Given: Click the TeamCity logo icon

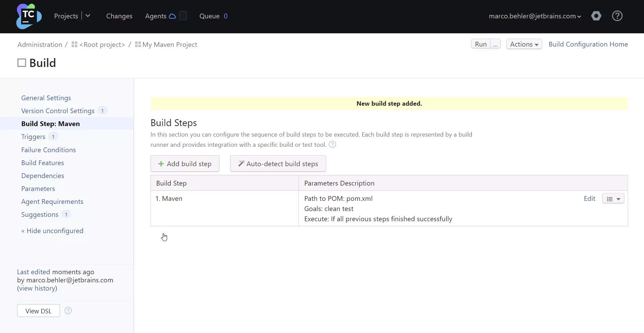Looking at the screenshot, I should (29, 16).
